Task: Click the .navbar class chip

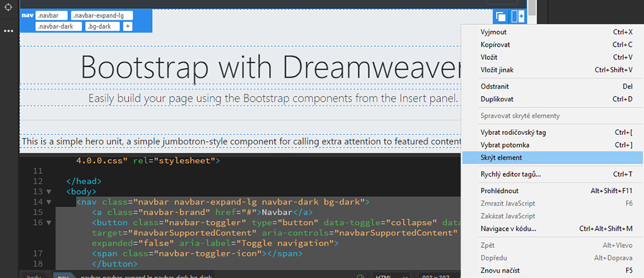Action: tap(51, 15)
